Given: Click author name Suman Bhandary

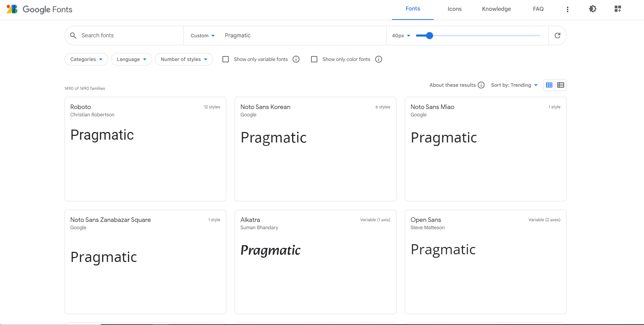Looking at the screenshot, I should pyautogui.click(x=259, y=227).
